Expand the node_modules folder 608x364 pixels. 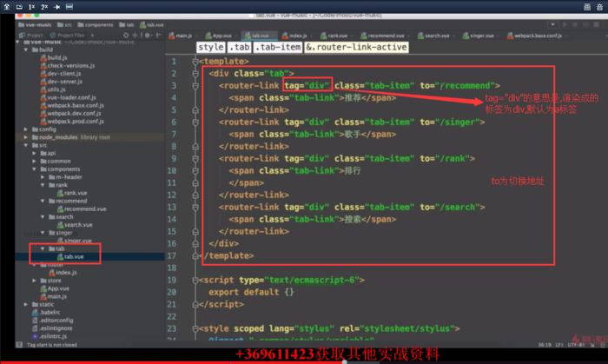[26, 137]
